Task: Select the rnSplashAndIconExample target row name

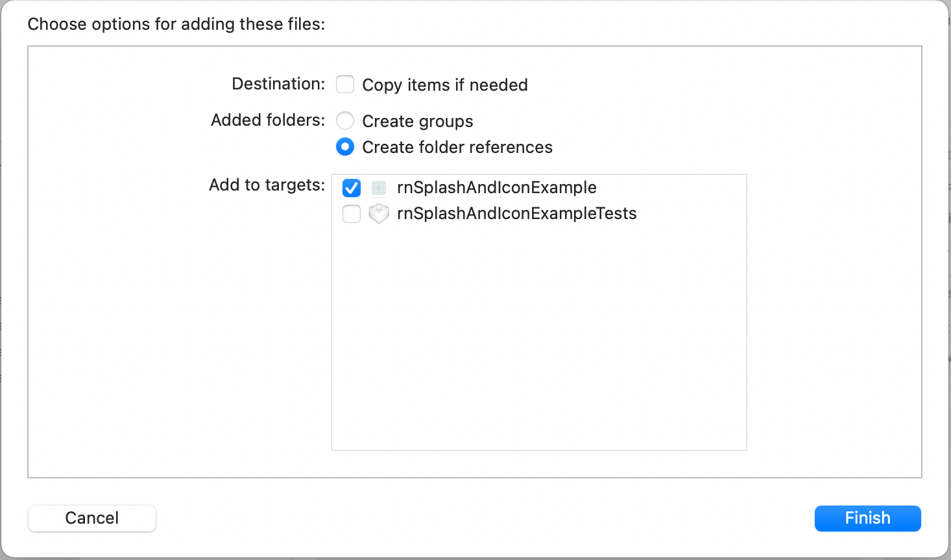Action: [497, 187]
